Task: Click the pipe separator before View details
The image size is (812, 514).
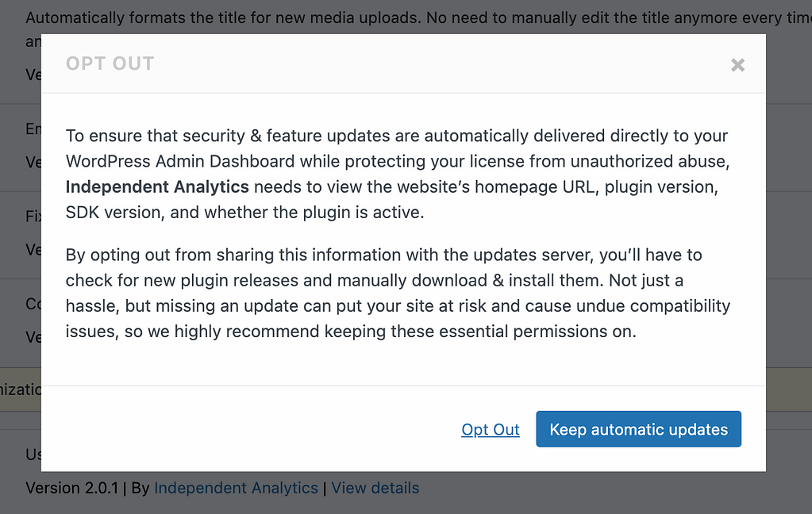Action: pyautogui.click(x=324, y=488)
